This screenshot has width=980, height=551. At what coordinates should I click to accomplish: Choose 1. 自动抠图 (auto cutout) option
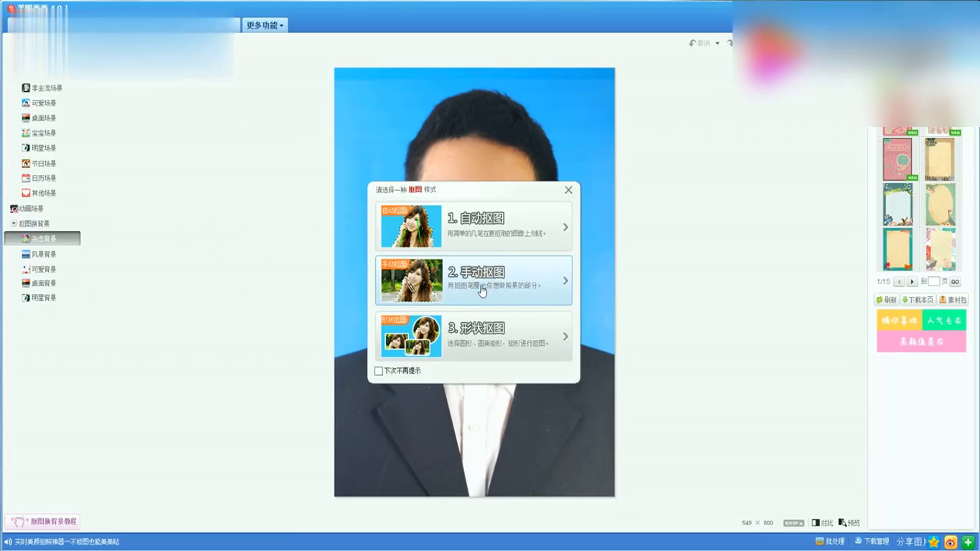coord(473,227)
